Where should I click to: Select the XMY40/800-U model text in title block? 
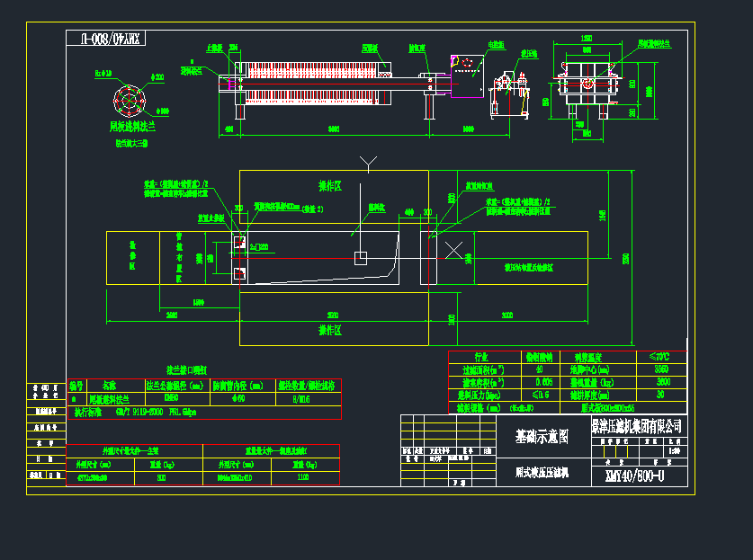(x=634, y=476)
